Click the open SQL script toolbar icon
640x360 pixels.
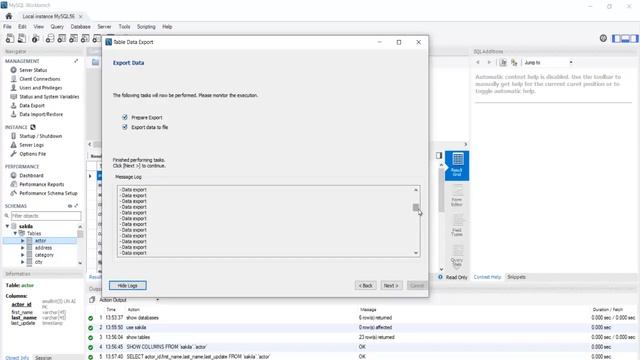[x=22, y=39]
